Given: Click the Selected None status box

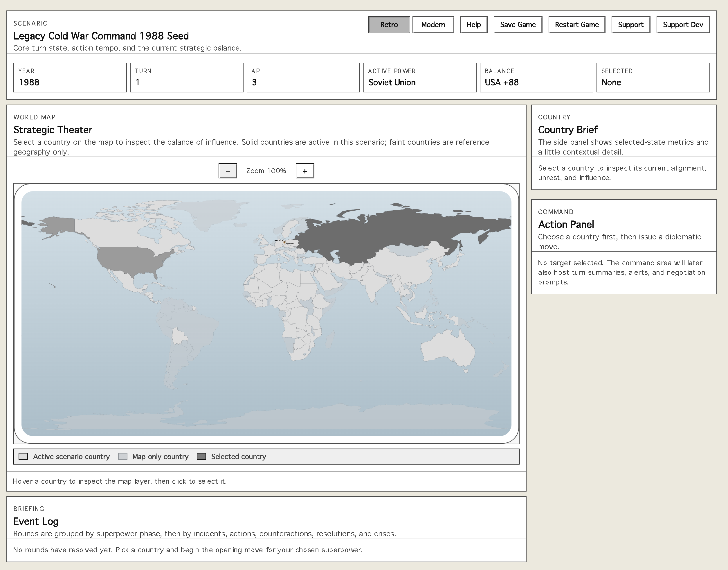Looking at the screenshot, I should (653, 78).
